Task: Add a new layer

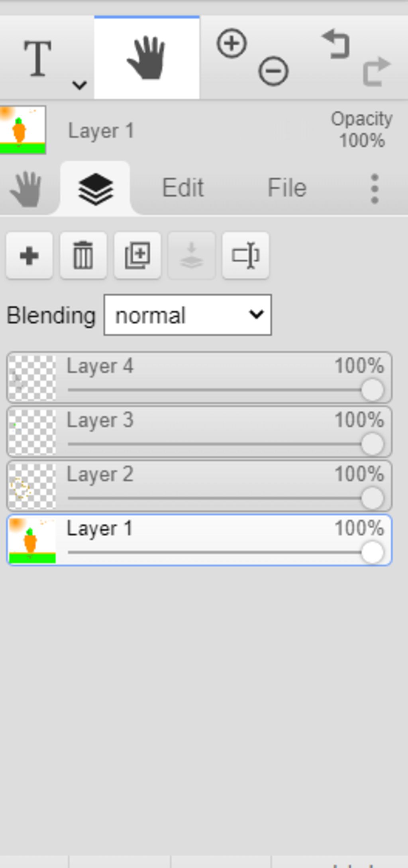Action: 29,256
